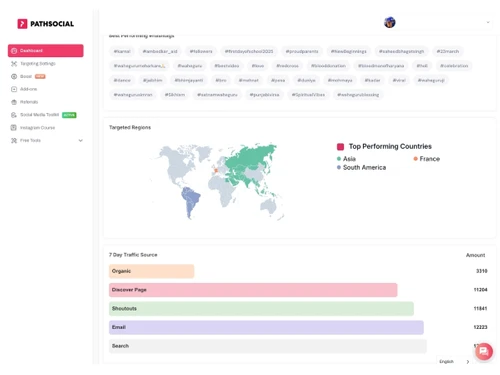The image size is (500, 375).
Task: Click the Instagram Course icon
Action: pos(14,127)
